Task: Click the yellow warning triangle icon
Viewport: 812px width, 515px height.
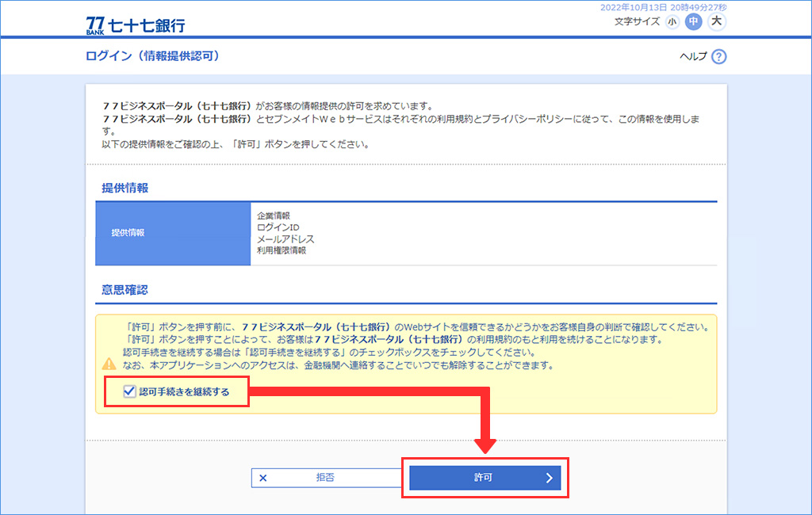Action: click(x=109, y=364)
